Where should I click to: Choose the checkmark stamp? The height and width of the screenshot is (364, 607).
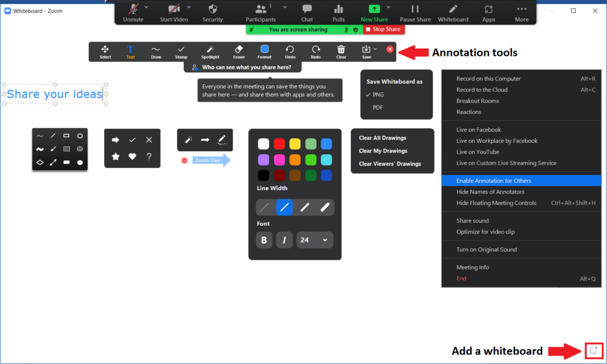[132, 140]
